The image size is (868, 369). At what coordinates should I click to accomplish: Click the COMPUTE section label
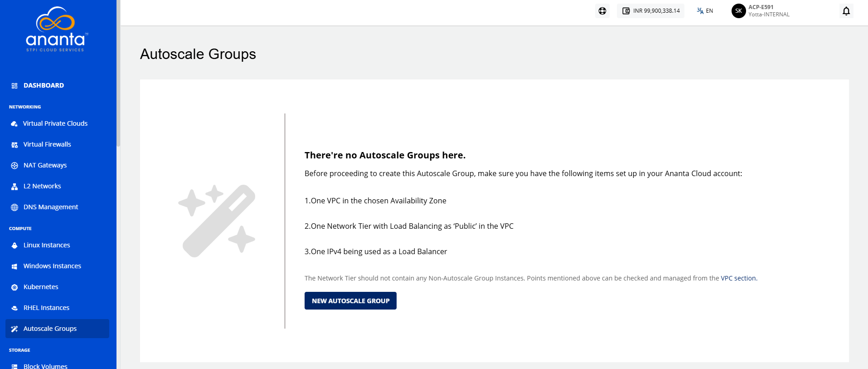point(20,229)
